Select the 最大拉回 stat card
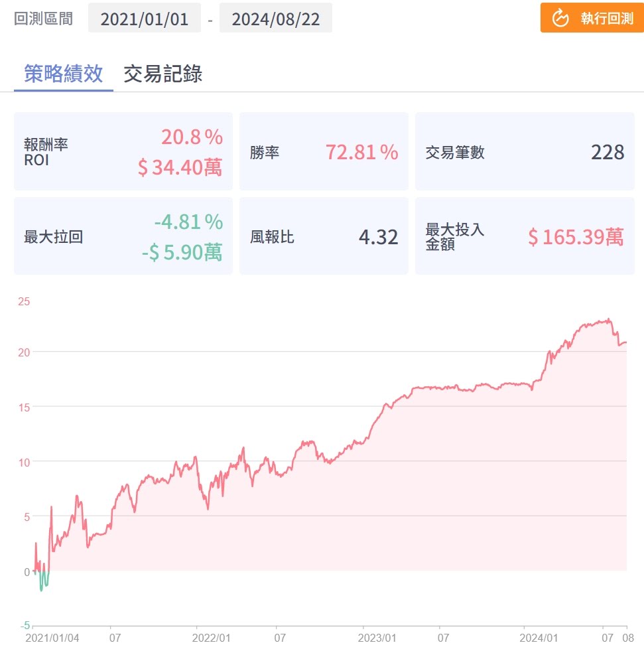Screen dimensions: 644x659 tap(123, 236)
